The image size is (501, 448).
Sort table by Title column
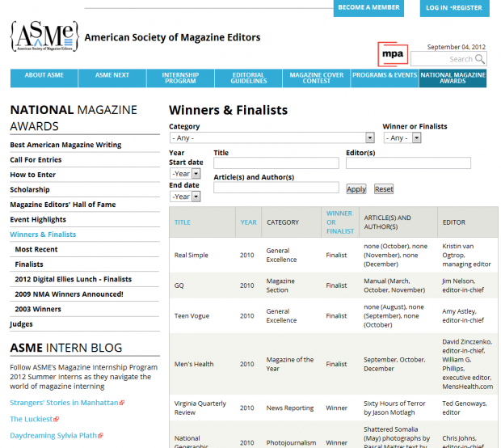(x=182, y=222)
